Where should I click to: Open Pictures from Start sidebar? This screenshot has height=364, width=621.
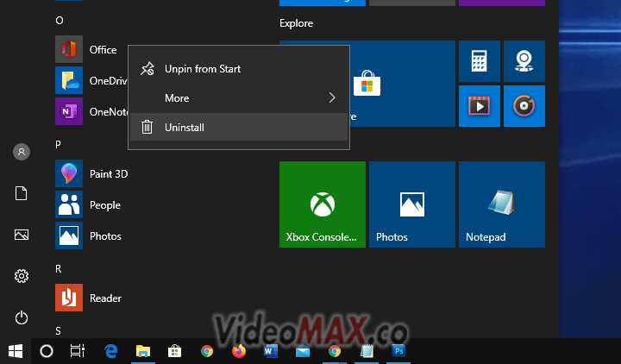pos(22,235)
